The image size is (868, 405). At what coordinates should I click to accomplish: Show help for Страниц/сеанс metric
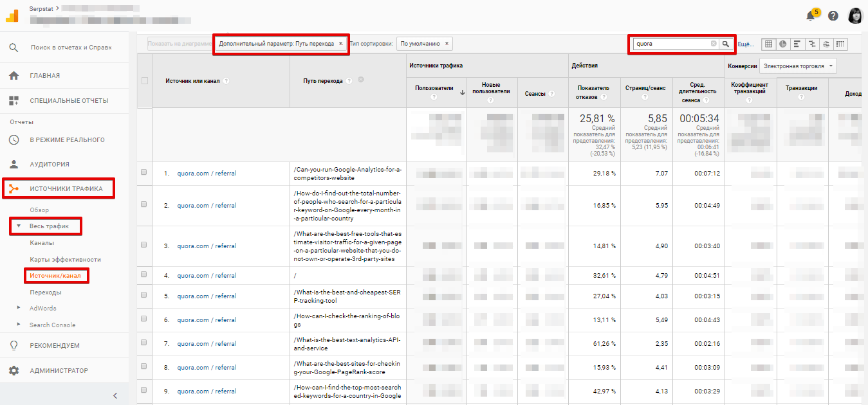click(x=645, y=97)
